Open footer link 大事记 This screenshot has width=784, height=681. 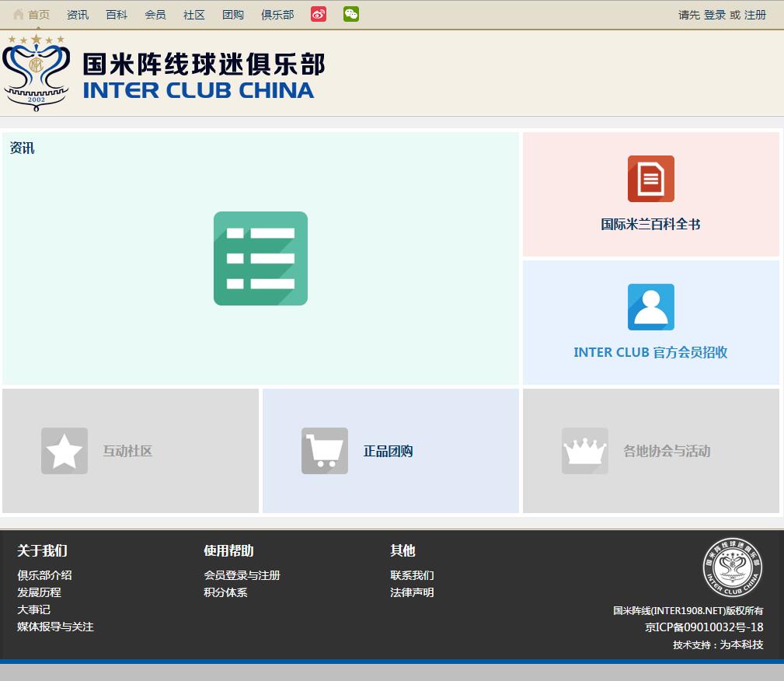33,609
